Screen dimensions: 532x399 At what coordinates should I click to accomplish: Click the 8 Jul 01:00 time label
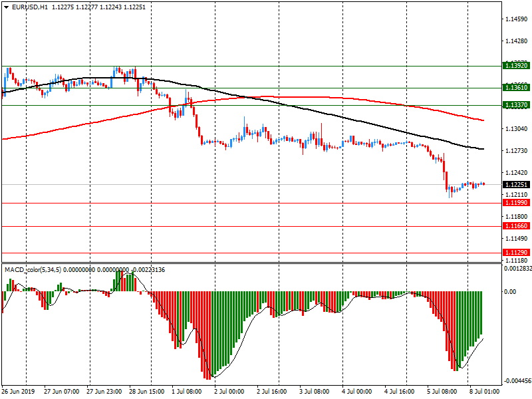(485, 392)
